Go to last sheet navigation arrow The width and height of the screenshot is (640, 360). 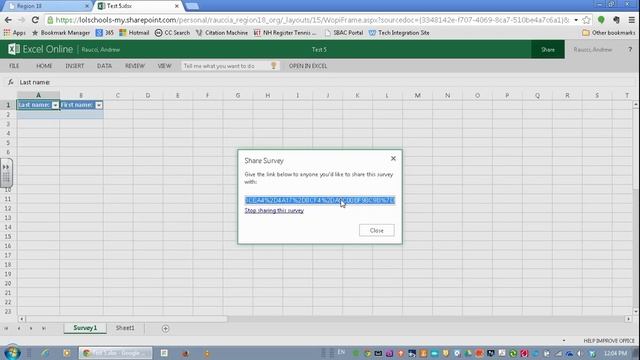click(44, 329)
